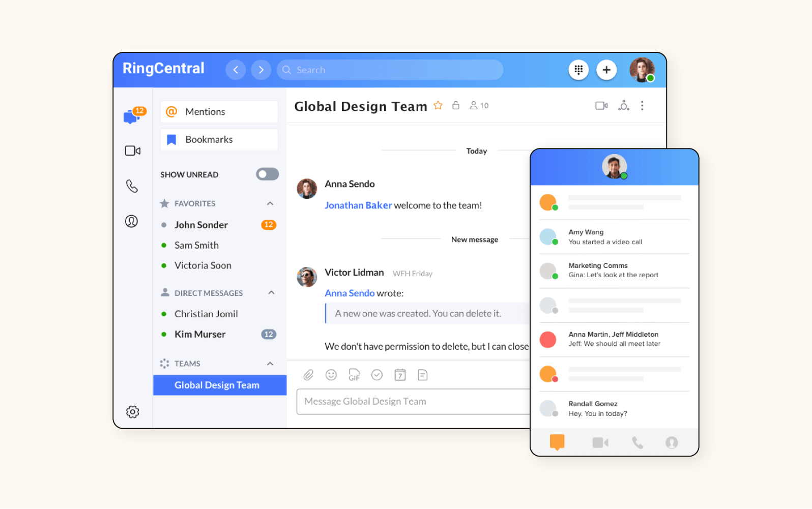The image size is (812, 509).
Task: Toggle the Show Unread switch
Action: click(267, 174)
